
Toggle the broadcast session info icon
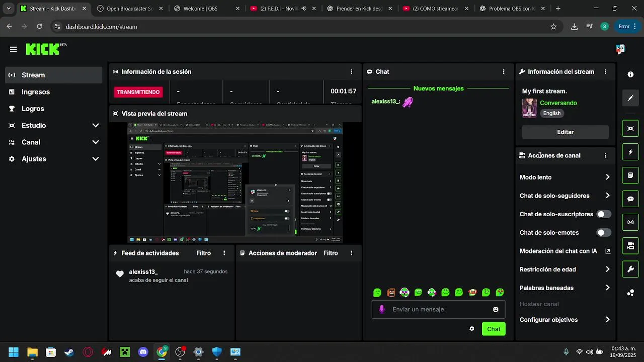coord(630,222)
